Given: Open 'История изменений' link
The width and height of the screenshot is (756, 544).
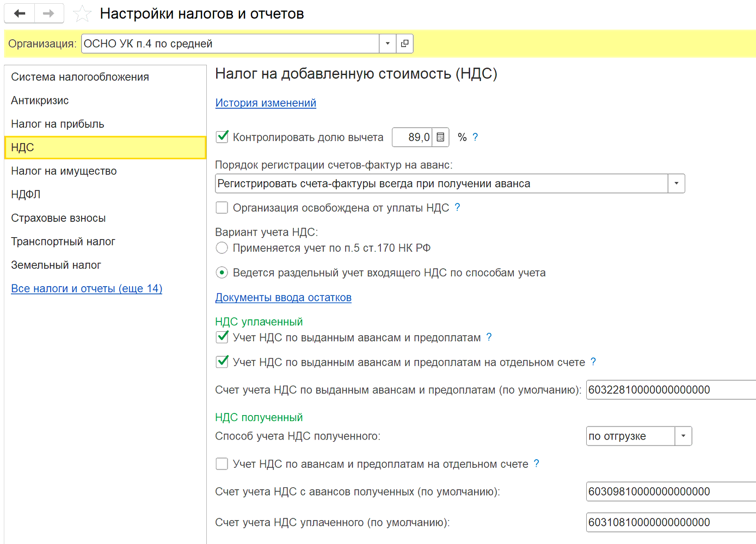Looking at the screenshot, I should point(266,103).
